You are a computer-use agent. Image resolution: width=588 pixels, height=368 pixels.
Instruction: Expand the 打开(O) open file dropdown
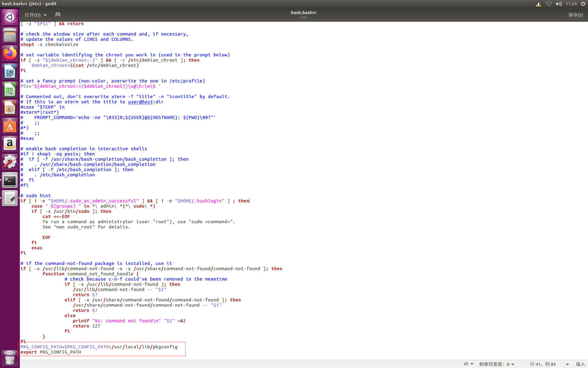coord(36,15)
